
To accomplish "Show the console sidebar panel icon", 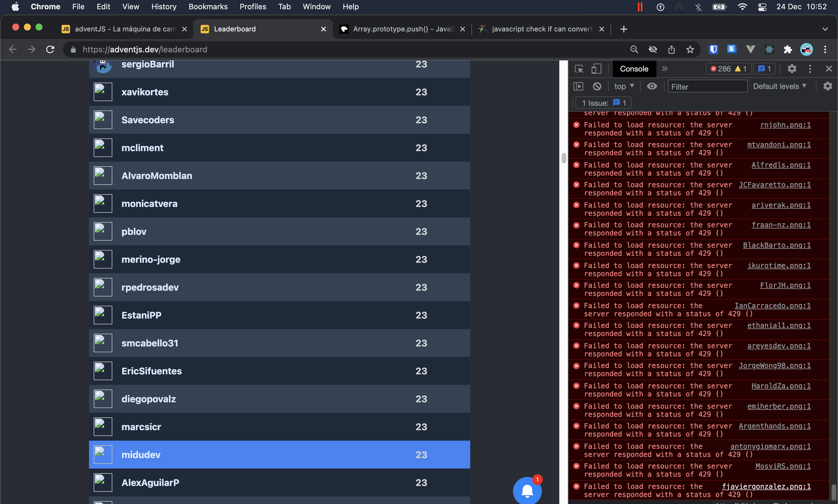I will tap(578, 86).
